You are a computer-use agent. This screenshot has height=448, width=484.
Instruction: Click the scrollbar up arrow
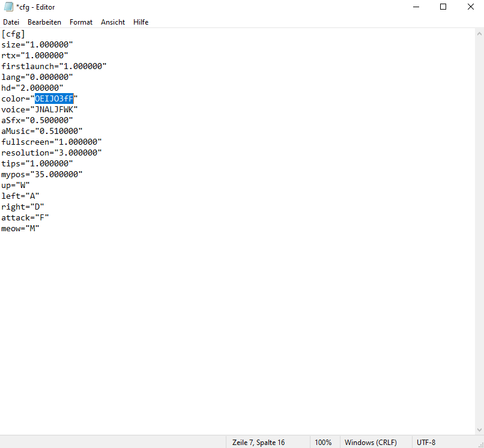coord(479,34)
